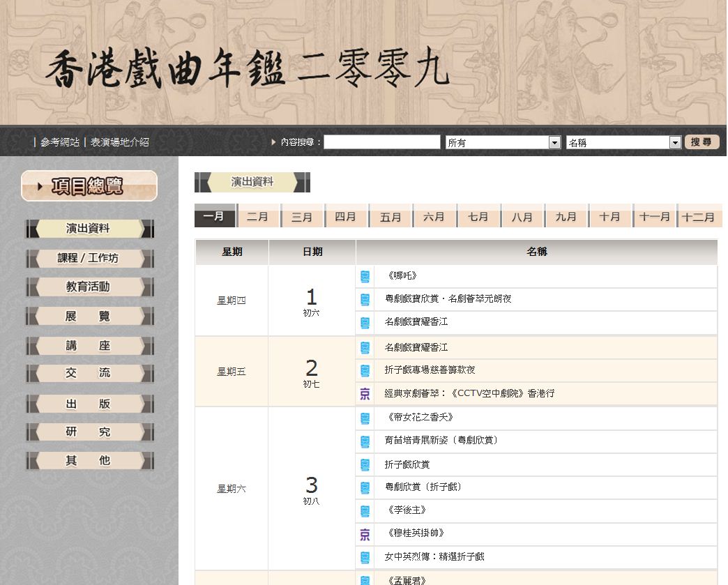This screenshot has width=728, height=585.
Task: Open the 參考網站 link
Action: (59, 142)
